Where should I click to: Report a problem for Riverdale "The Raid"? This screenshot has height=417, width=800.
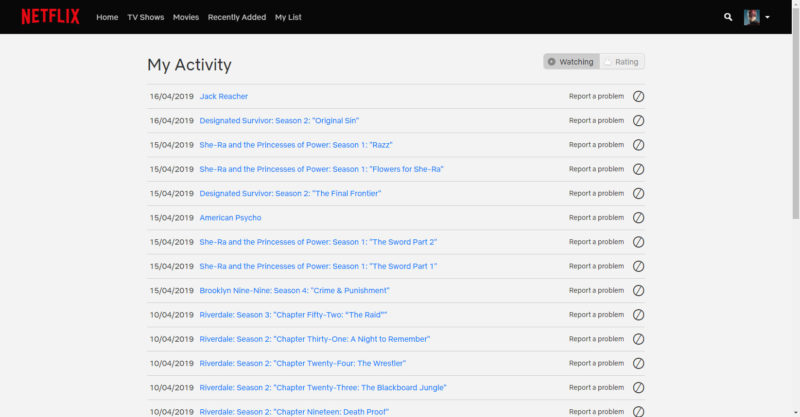(596, 315)
